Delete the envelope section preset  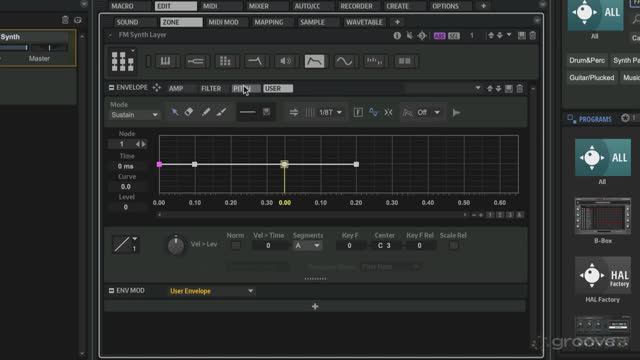coord(520,88)
